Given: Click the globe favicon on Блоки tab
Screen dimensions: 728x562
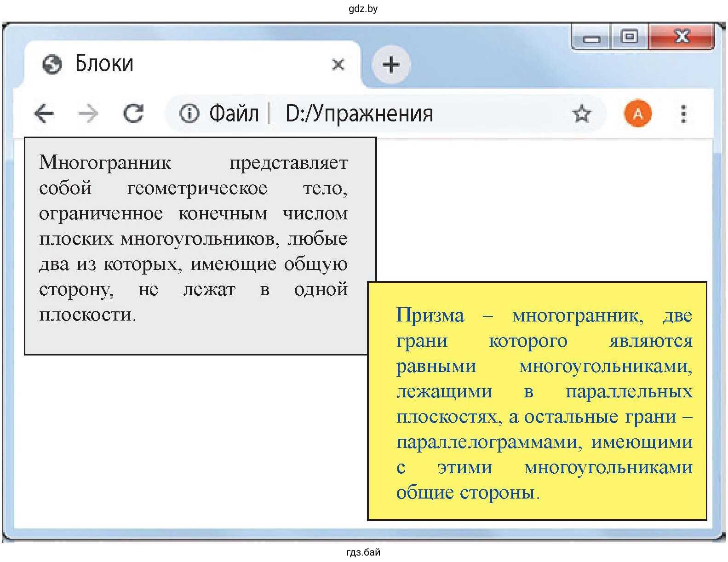Looking at the screenshot, I should [52, 64].
